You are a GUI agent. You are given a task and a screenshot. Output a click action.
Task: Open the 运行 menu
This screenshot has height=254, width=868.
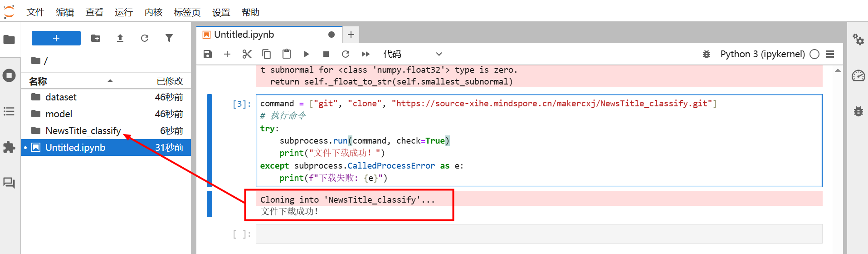[124, 12]
